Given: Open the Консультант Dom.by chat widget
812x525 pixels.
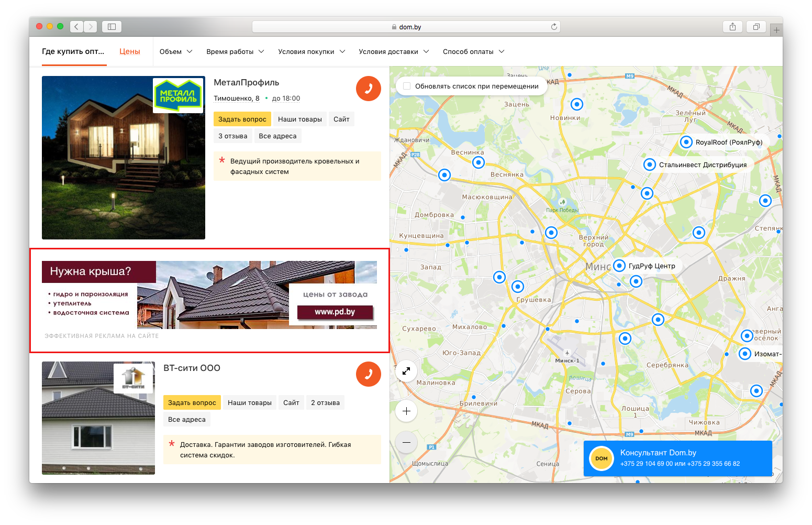Looking at the screenshot, I should (678, 458).
